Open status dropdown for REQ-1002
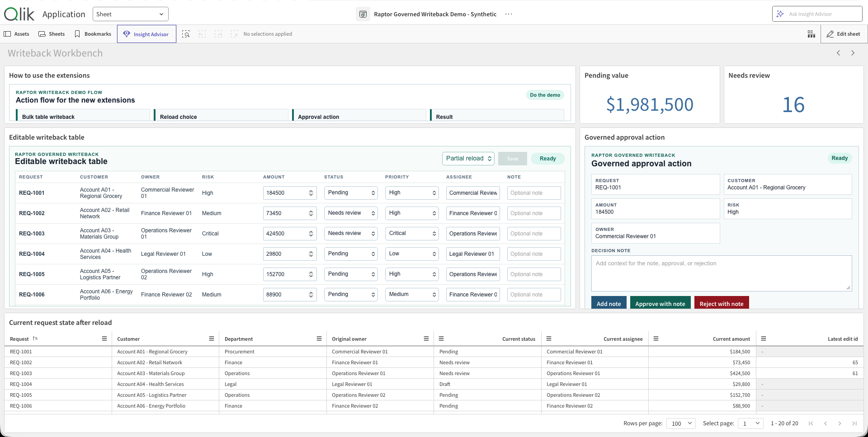 pos(351,213)
